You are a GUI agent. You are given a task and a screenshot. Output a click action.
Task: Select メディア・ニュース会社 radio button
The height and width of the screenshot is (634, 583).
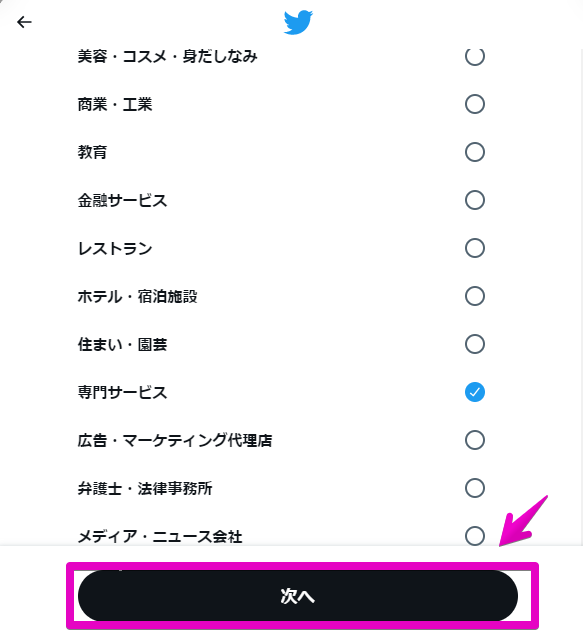(x=475, y=536)
